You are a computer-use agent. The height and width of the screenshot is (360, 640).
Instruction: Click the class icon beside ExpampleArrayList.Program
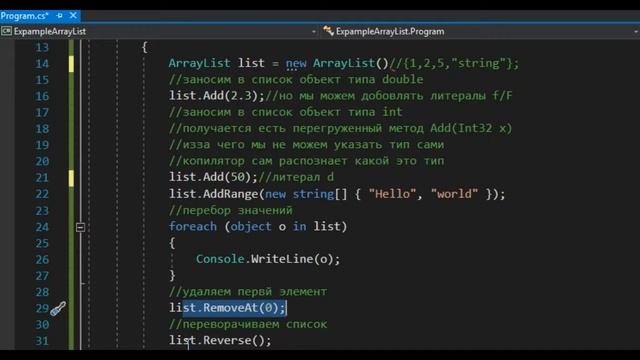coord(328,31)
